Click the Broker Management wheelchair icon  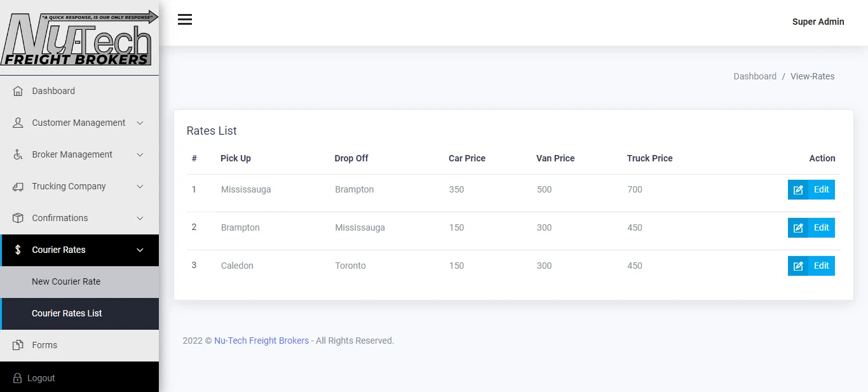pyautogui.click(x=18, y=154)
